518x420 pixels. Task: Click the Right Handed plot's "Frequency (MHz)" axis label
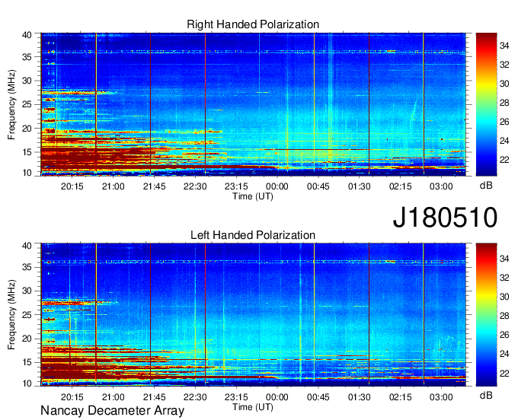11,104
